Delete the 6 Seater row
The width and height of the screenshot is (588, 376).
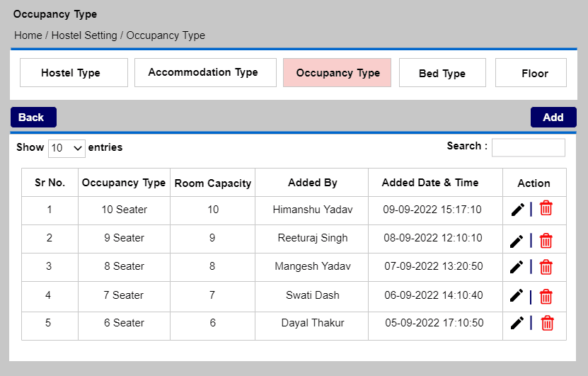tap(547, 323)
